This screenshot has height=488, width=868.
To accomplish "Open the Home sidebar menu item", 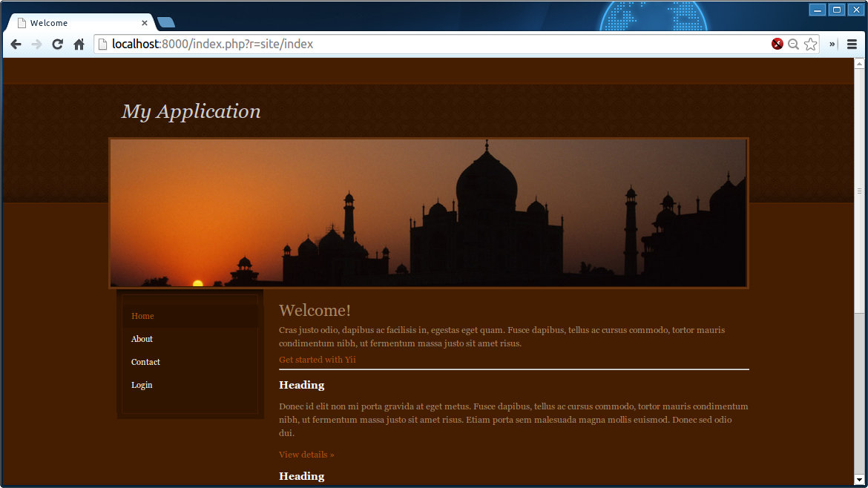I will click(142, 316).
